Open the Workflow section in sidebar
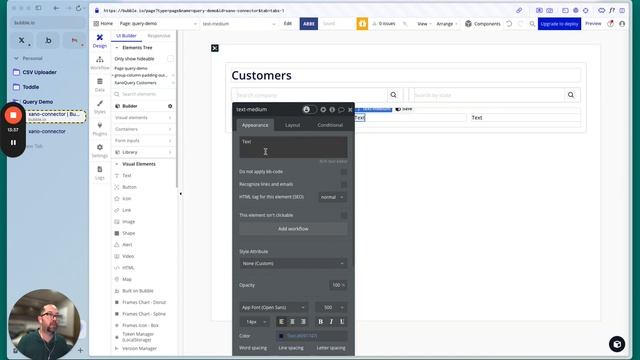 click(x=100, y=63)
